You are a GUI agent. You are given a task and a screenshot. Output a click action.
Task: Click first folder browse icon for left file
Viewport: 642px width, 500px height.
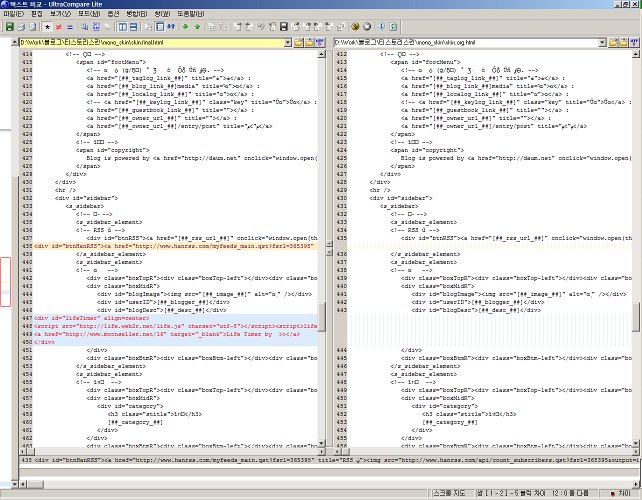coord(298,42)
